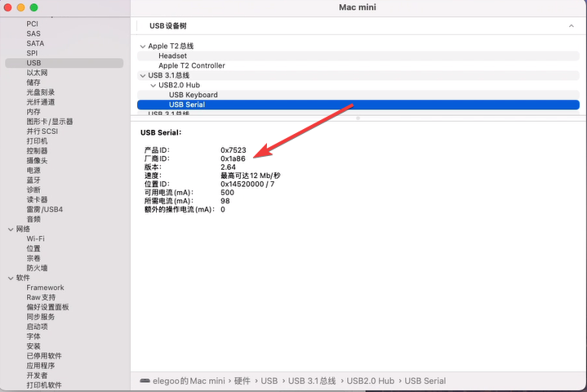Image resolution: width=587 pixels, height=392 pixels.
Task: Select 启动项 in the sidebar
Action: [37, 327]
